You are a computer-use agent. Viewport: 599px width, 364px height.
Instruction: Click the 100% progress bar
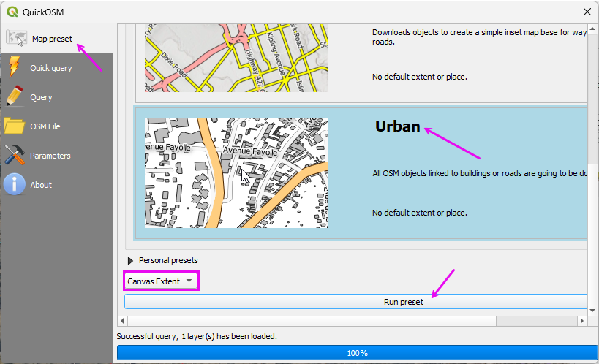357,353
